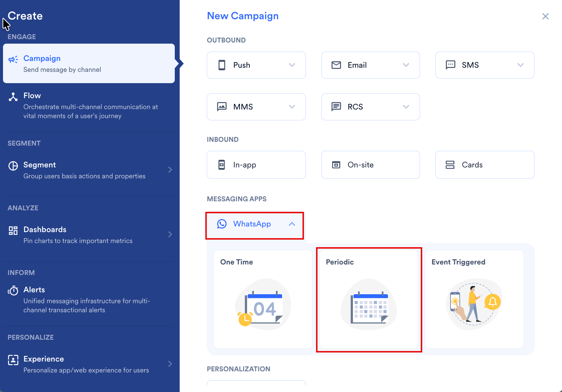The image size is (562, 392).
Task: Click 'Group users basis actions and properties' text
Action: pyautogui.click(x=84, y=176)
